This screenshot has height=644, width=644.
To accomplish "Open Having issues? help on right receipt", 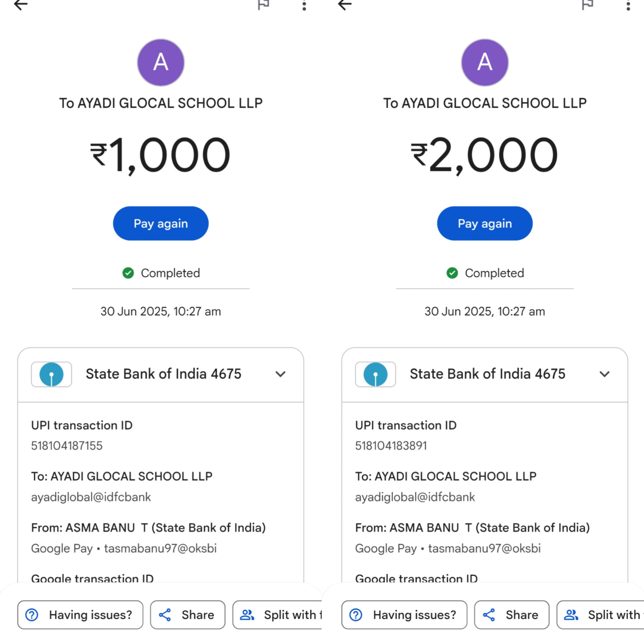I will point(404,615).
